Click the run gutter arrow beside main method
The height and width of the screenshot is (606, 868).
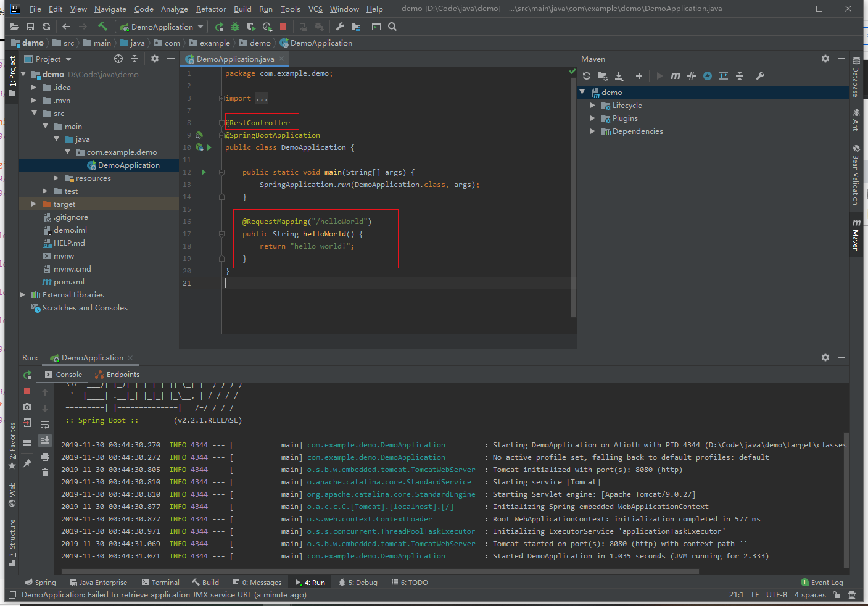tap(204, 172)
